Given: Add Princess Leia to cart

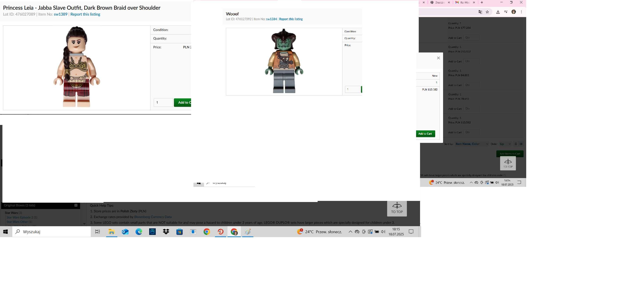Looking at the screenshot, I should [182, 103].
